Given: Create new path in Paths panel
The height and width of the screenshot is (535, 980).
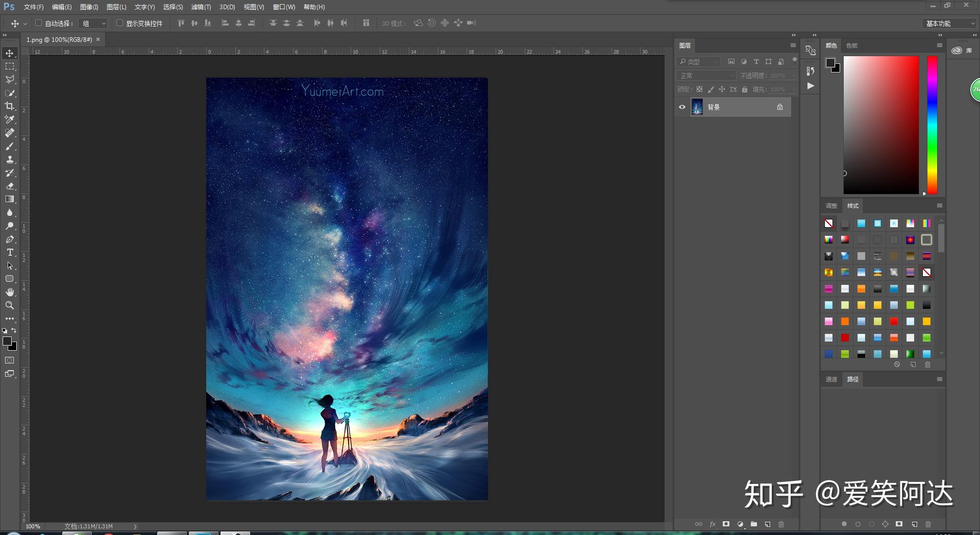Looking at the screenshot, I should pyautogui.click(x=914, y=524).
